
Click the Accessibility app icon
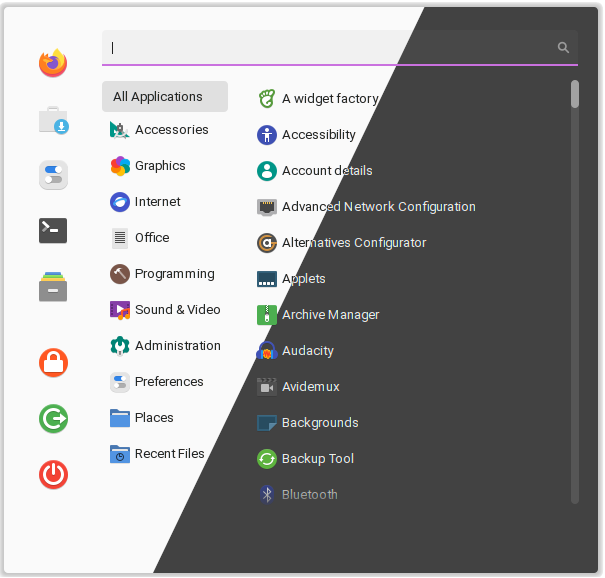pos(267,135)
